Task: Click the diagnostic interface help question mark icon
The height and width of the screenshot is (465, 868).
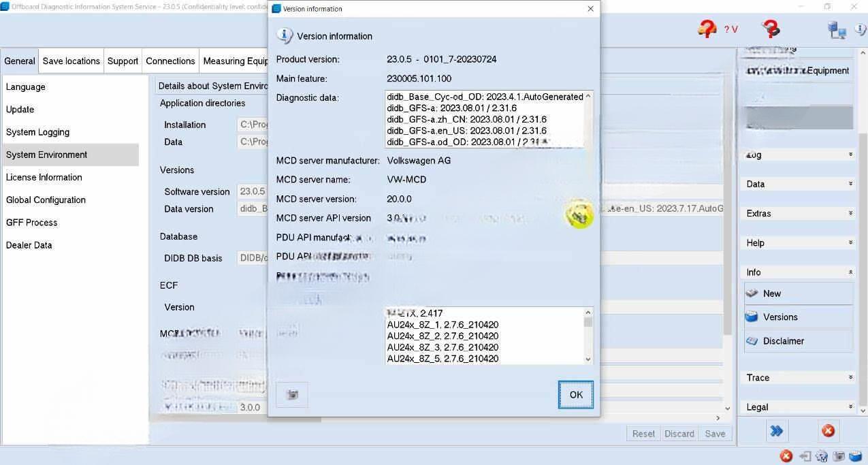Action: click(771, 29)
